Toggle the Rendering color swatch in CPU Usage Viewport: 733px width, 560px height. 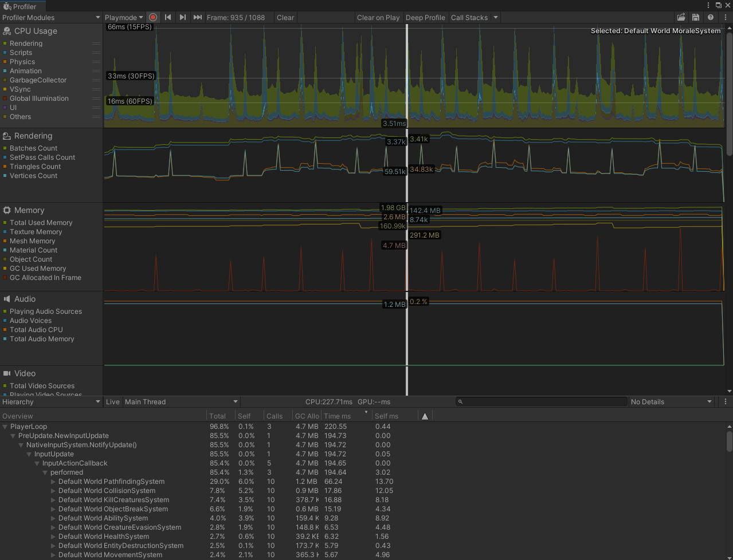click(5, 44)
